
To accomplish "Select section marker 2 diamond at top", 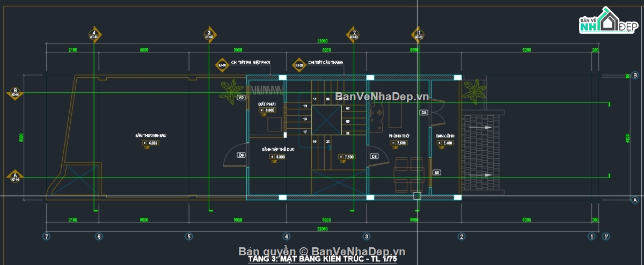I will [x=354, y=34].
